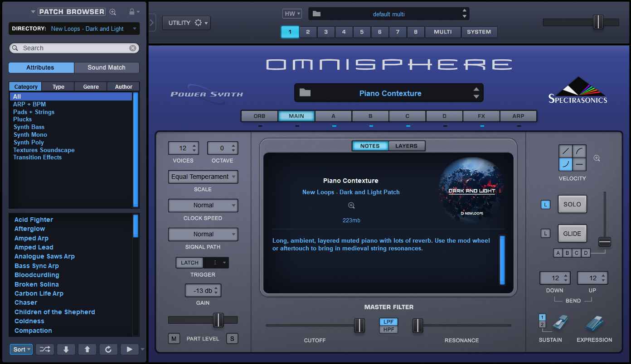Click the Sound Match button
The image size is (631, 364).
(107, 67)
